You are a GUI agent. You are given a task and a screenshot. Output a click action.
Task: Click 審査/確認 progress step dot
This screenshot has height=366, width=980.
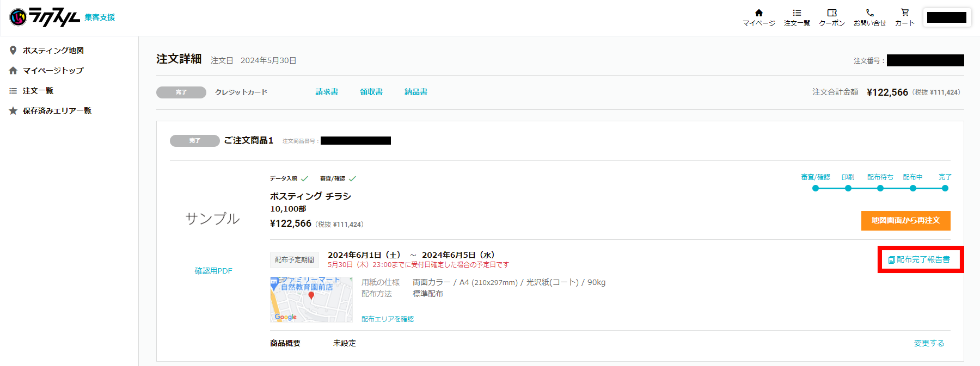coord(816,188)
